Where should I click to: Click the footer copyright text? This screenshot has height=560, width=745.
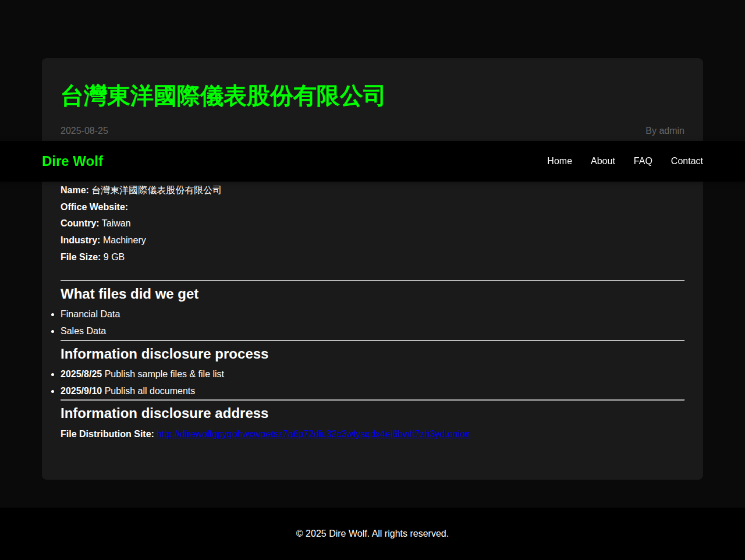tap(372, 534)
